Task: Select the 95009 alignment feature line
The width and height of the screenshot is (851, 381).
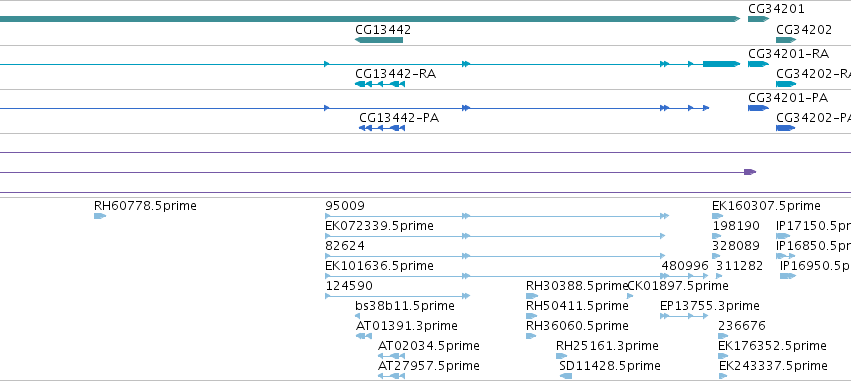Action: coord(497,216)
